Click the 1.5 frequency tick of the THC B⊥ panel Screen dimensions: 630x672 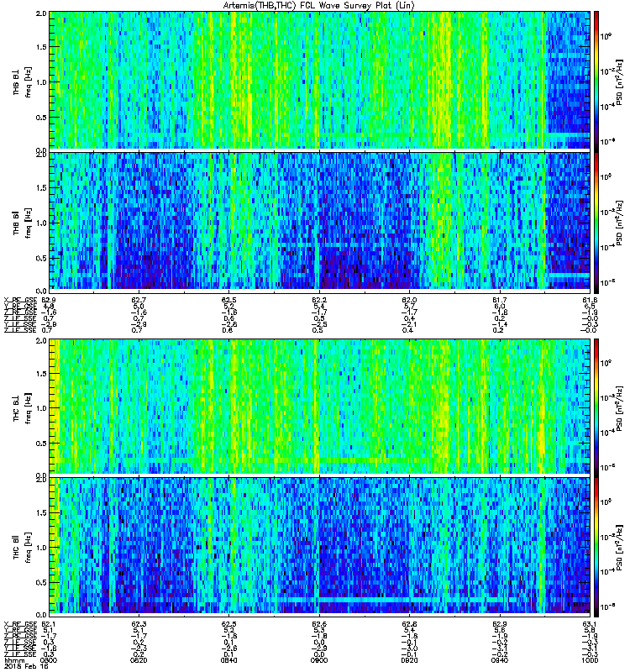41,374
